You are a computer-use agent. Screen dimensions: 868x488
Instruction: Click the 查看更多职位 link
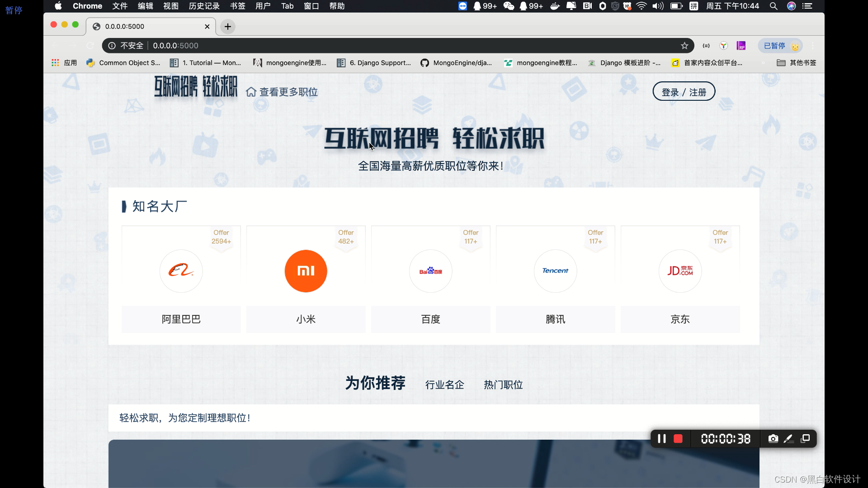[x=282, y=92]
